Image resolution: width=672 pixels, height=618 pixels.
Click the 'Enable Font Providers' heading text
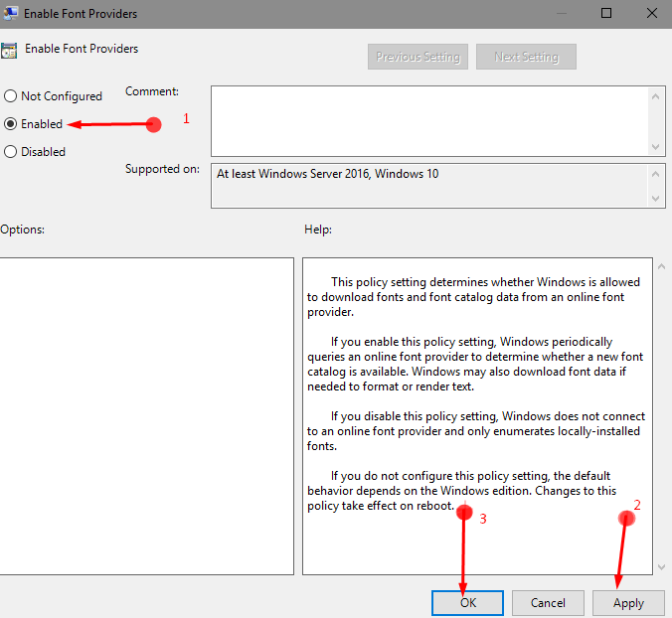[x=82, y=49]
